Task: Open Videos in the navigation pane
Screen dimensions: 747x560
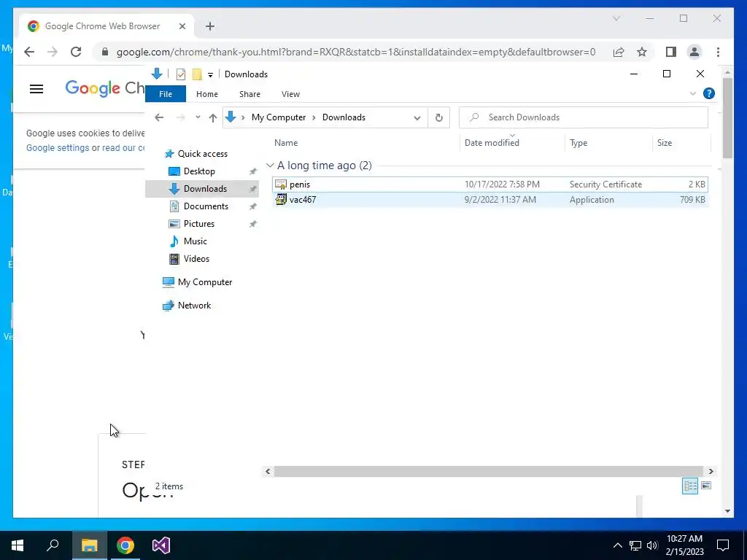Action: click(x=196, y=259)
